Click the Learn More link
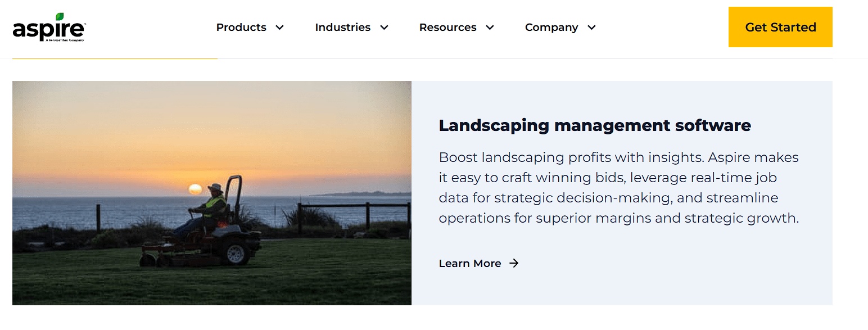 click(x=470, y=263)
